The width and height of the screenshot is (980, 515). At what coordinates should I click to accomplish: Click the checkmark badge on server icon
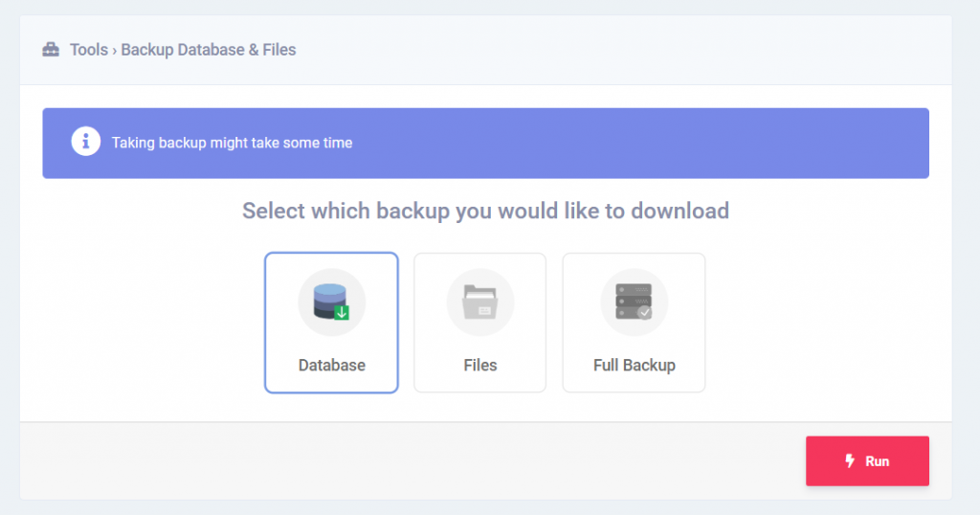644,312
